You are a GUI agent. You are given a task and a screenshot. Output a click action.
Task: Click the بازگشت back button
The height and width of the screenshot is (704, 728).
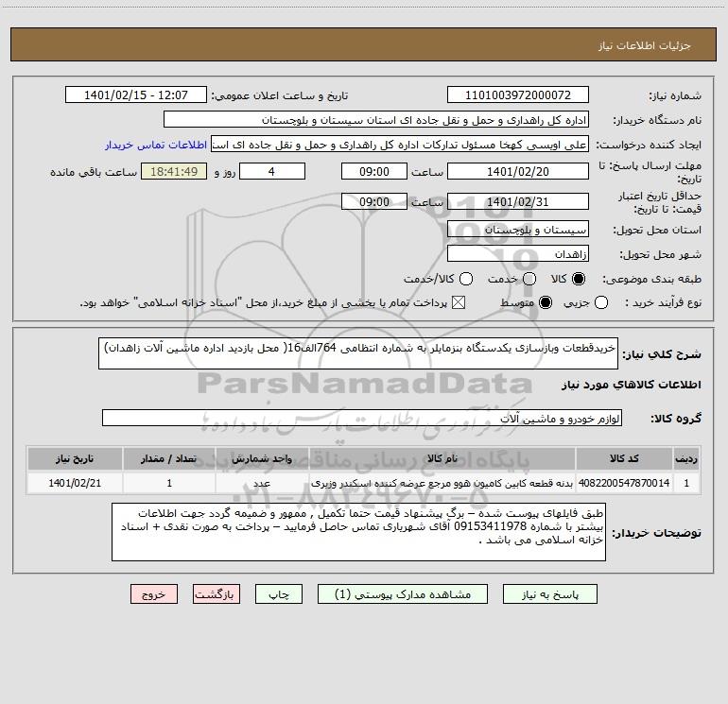point(217,594)
